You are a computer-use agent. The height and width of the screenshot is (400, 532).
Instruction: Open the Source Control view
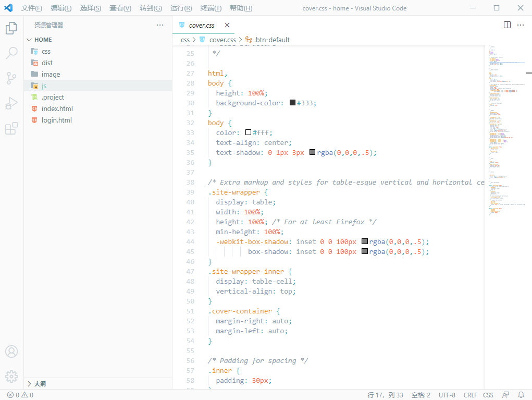pos(11,78)
